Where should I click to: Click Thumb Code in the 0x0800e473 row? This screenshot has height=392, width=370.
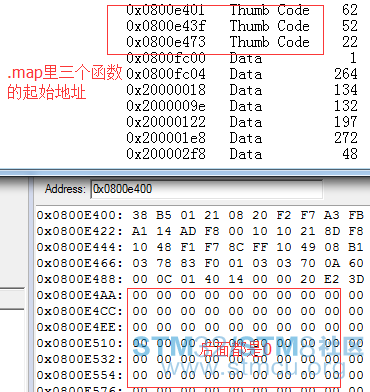pyautogui.click(x=270, y=42)
